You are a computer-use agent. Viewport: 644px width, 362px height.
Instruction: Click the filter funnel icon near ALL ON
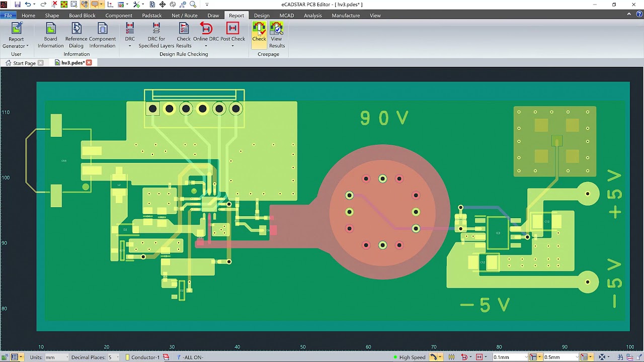coord(179,357)
